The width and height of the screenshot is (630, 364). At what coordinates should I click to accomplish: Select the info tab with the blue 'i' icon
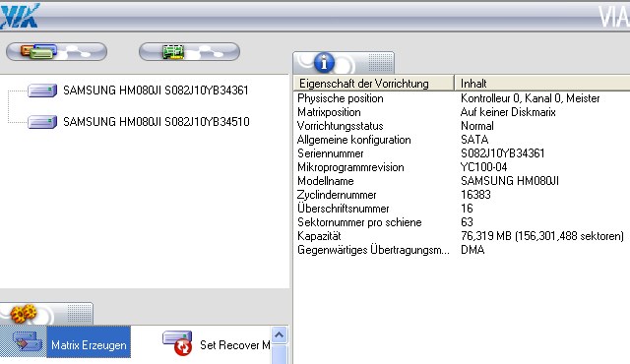[x=344, y=63]
